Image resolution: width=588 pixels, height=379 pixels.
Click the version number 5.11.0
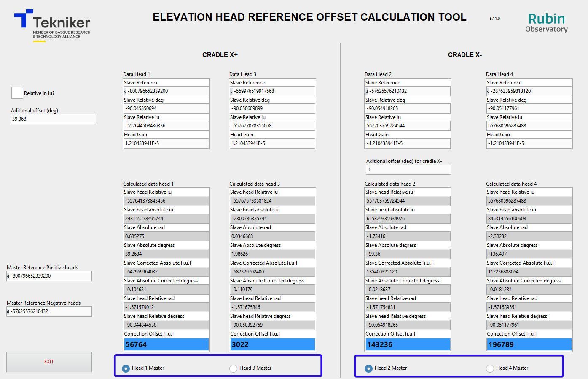pos(495,19)
